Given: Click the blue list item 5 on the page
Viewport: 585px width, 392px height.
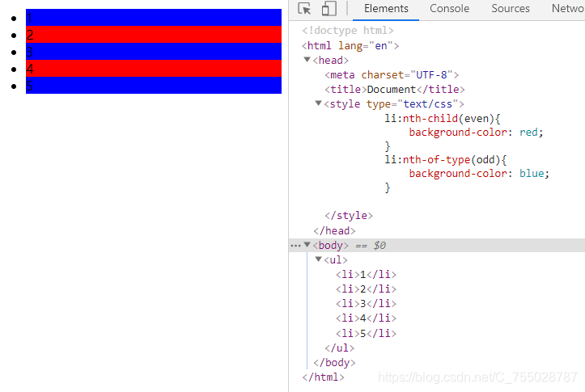Looking at the screenshot, I should tap(154, 86).
